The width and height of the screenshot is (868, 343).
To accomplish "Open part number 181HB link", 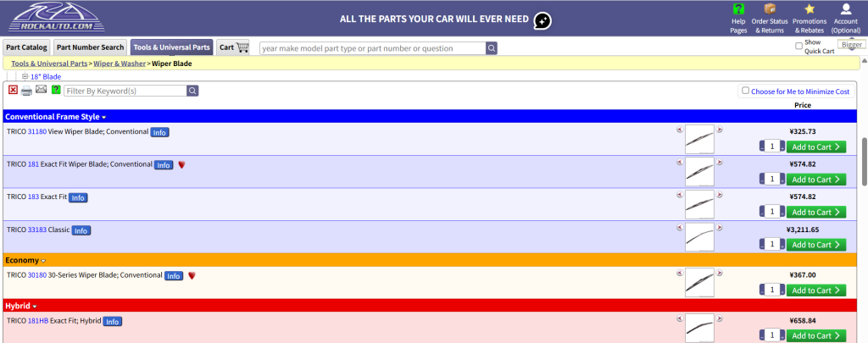I will pyautogui.click(x=38, y=320).
